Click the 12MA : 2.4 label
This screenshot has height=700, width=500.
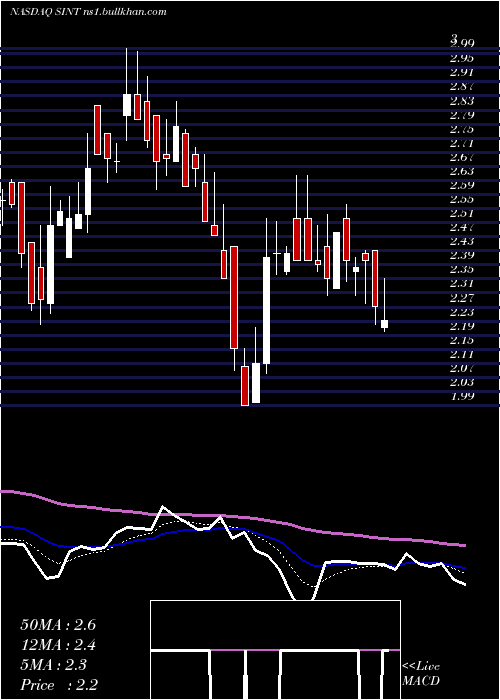point(58,645)
